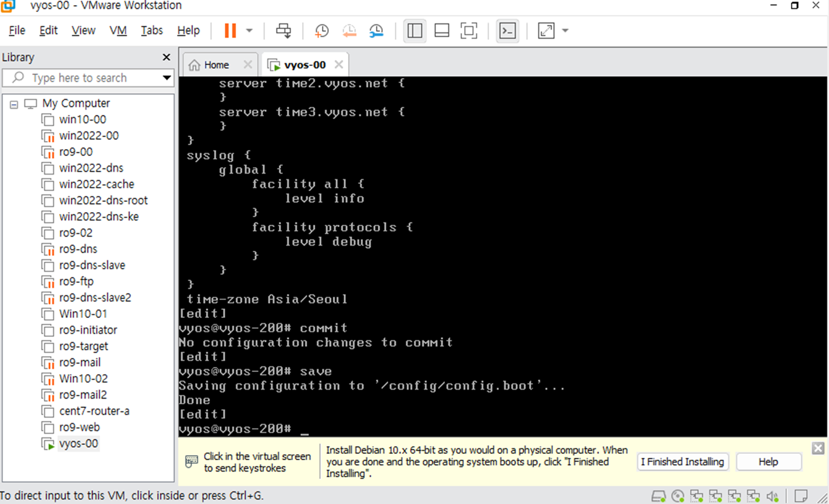Image resolution: width=829 pixels, height=504 pixels.
Task: Click inside the black VM console screen
Action: click(x=502, y=256)
